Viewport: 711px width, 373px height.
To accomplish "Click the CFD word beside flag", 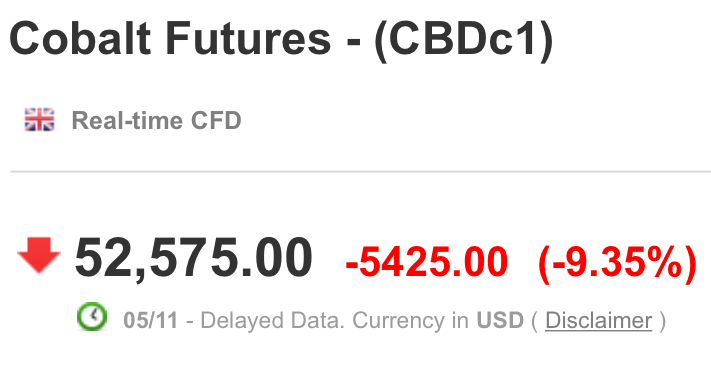I will tap(216, 121).
